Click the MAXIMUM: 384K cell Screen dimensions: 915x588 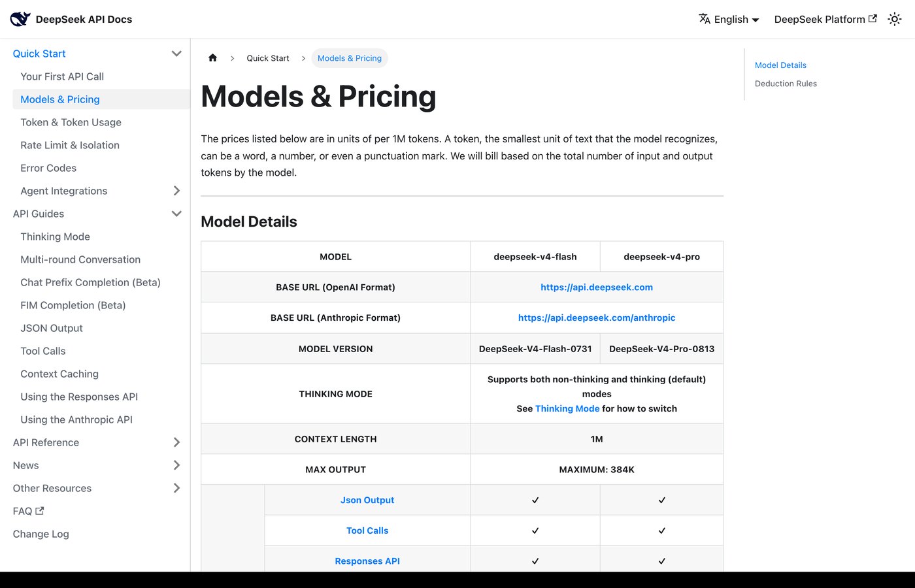[x=597, y=470]
